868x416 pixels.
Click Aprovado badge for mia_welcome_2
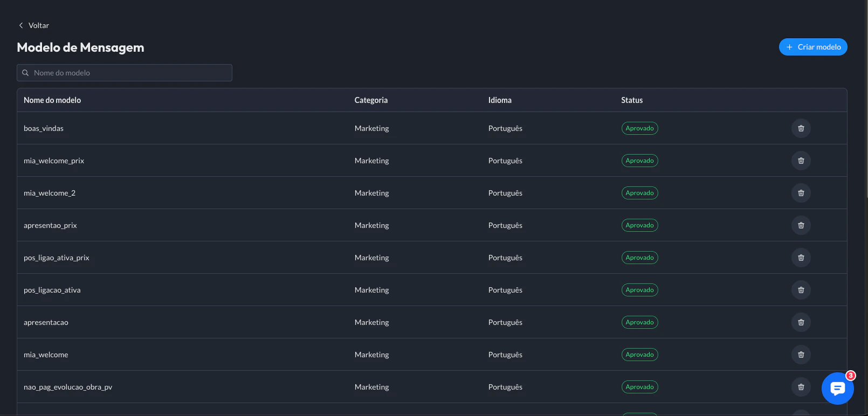pyautogui.click(x=639, y=193)
